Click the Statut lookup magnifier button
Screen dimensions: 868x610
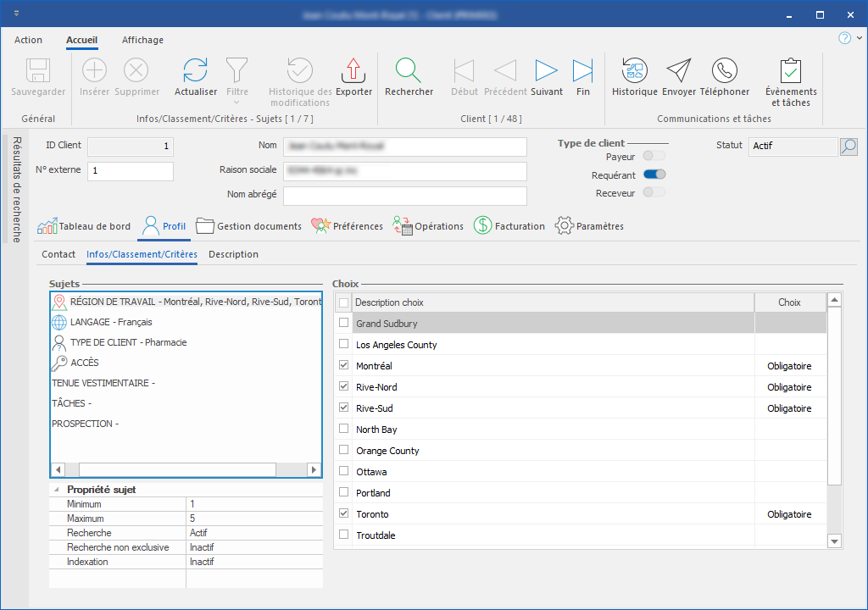pos(849,147)
